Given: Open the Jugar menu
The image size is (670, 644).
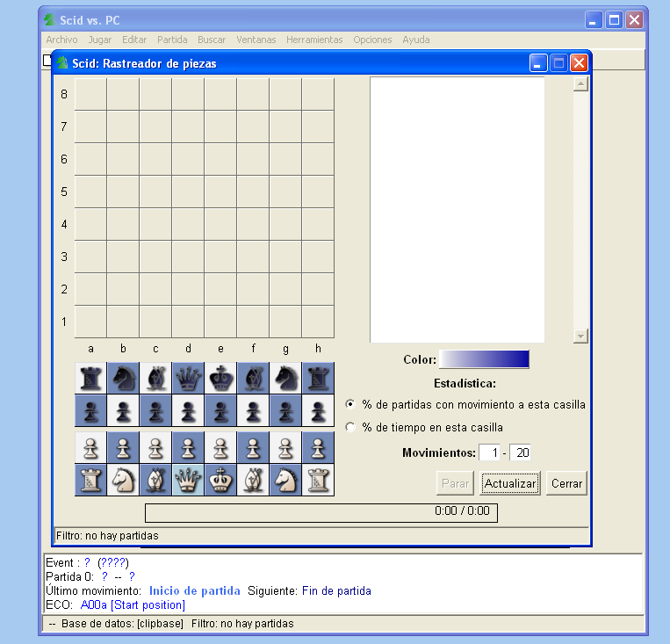Looking at the screenshot, I should click(100, 40).
